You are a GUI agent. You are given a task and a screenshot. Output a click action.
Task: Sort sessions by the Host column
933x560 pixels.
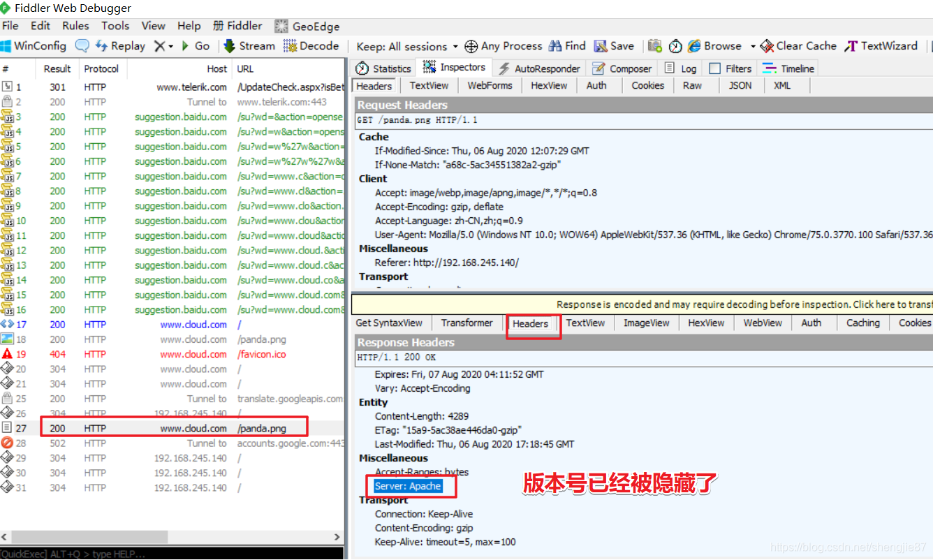tap(179, 68)
